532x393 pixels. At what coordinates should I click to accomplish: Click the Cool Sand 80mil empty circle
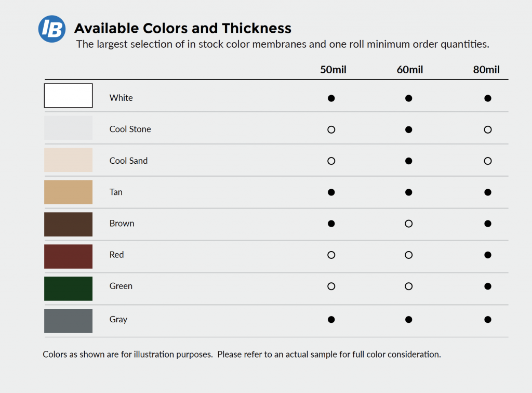tap(487, 161)
